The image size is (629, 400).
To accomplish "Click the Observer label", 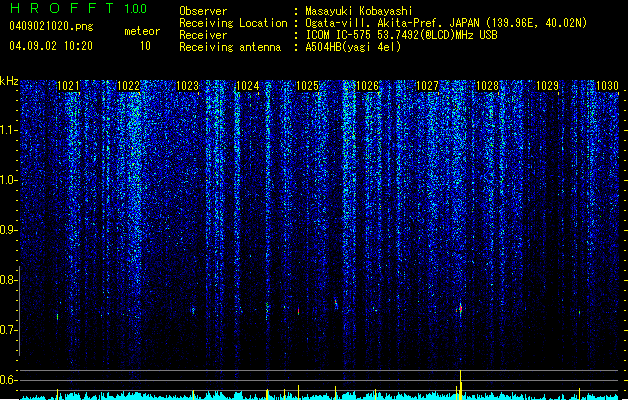I will 203,11.
